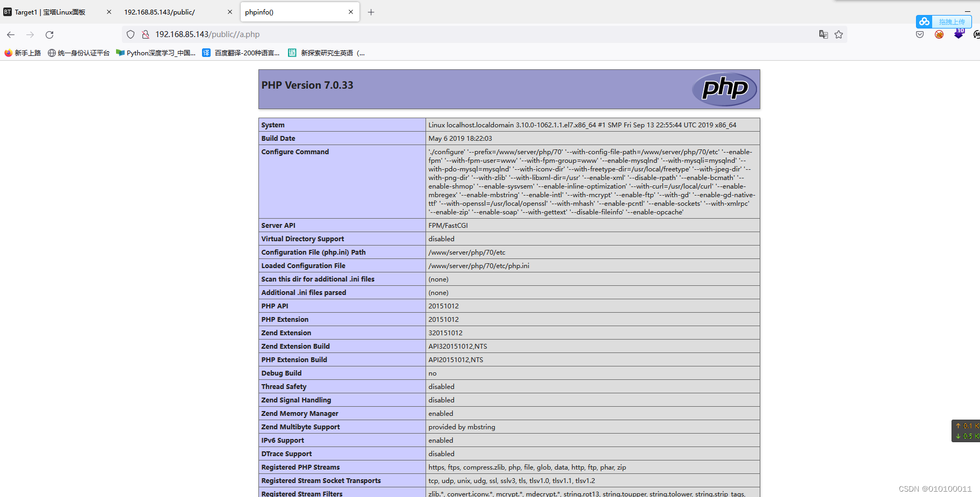Close the Target1 宝塔Linux面板 tab
Screen dimensions: 980x497
[109, 12]
